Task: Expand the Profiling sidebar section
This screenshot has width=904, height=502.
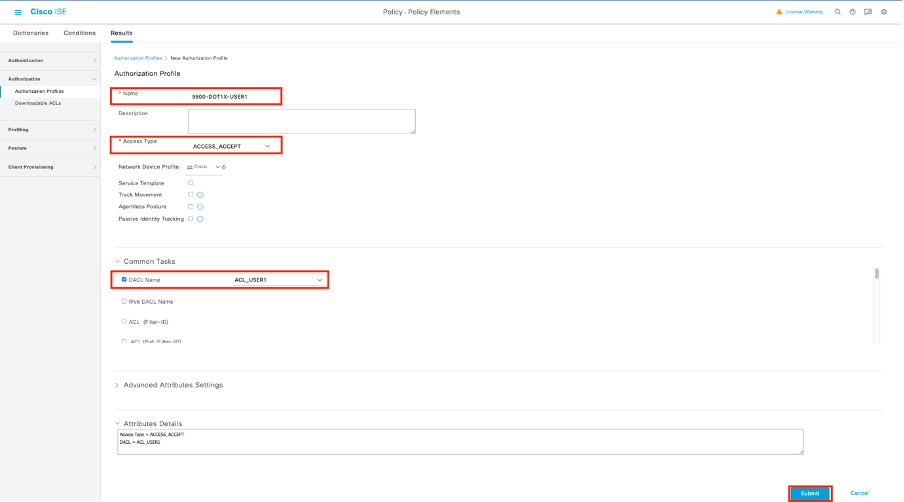Action: (x=50, y=130)
